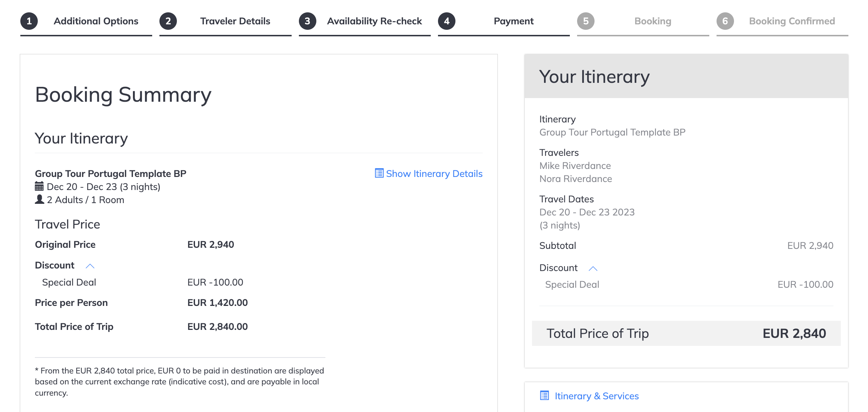Click the Total Price of Trip sidebar row
Viewport: 868px width, 412px height.
pos(686,333)
